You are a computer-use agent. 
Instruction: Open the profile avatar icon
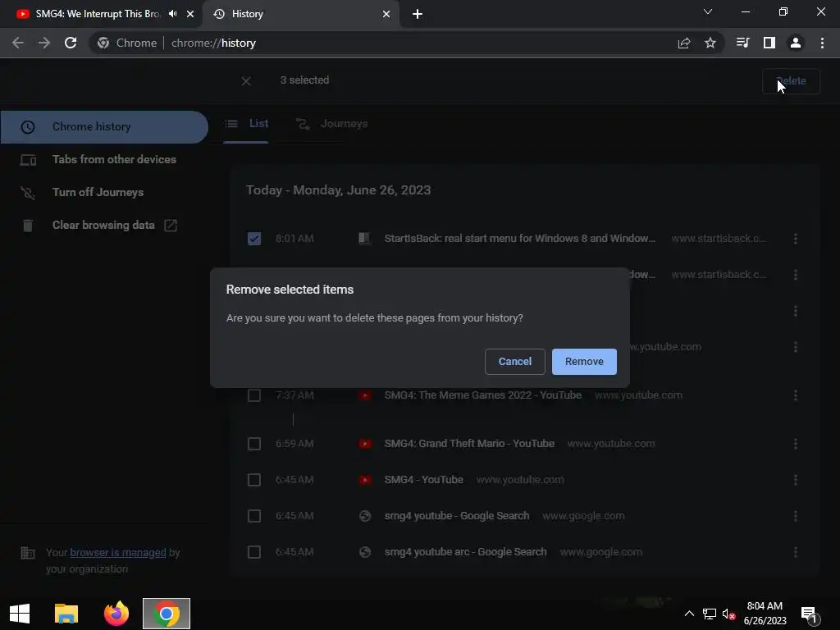[796, 43]
